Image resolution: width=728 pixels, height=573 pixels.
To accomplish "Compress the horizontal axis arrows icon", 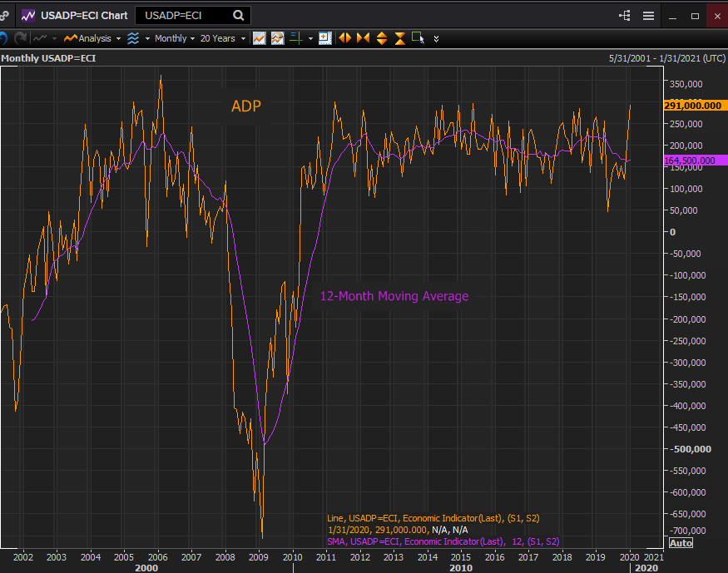I will [363, 38].
